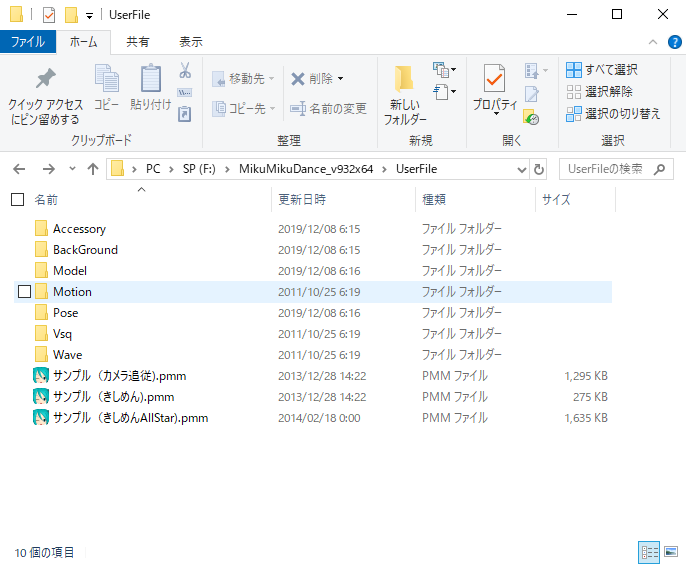
Task: Click the Edit file icon in Open group
Action: coord(531,94)
